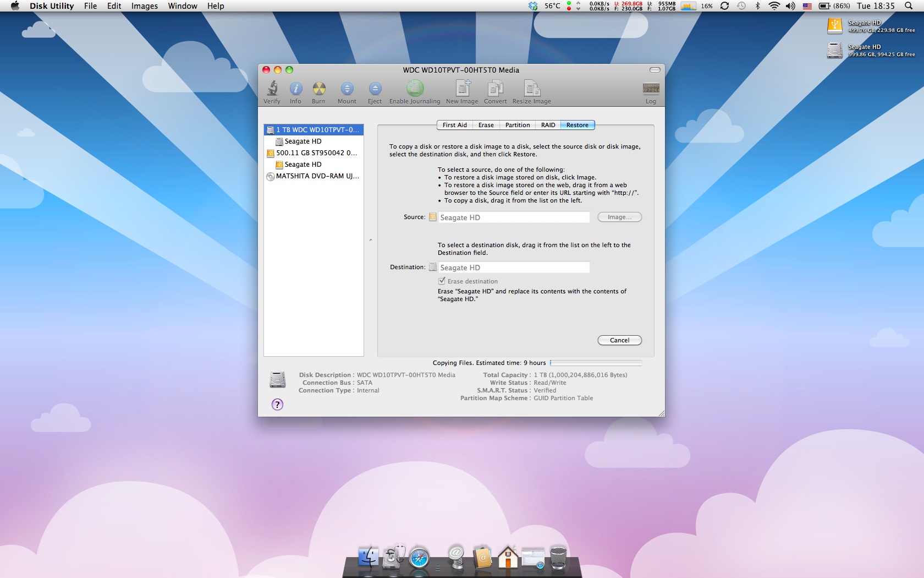The image size is (924, 578).
Task: Open the Wi-Fi menu bar icon
Action: pyautogui.click(x=774, y=6)
